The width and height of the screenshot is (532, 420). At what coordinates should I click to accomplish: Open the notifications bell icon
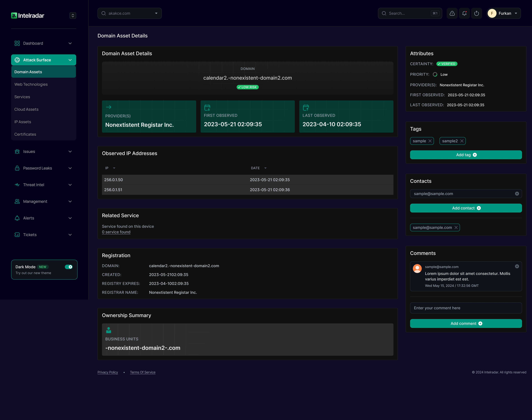pyautogui.click(x=464, y=13)
